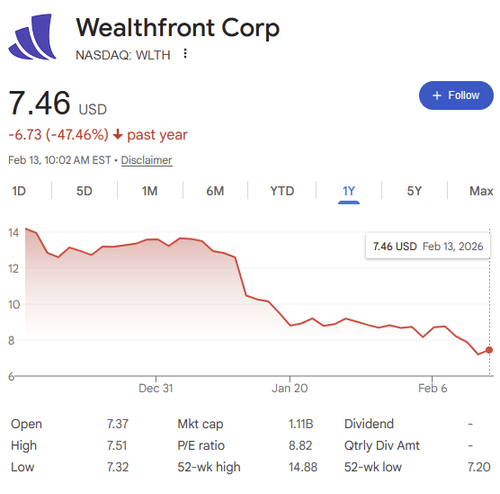The height and width of the screenshot is (494, 500).
Task: Select the Max time range tab
Action: click(481, 191)
